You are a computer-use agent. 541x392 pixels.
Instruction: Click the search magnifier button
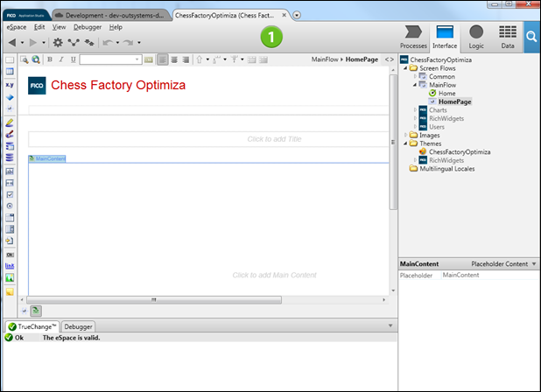[x=531, y=37]
